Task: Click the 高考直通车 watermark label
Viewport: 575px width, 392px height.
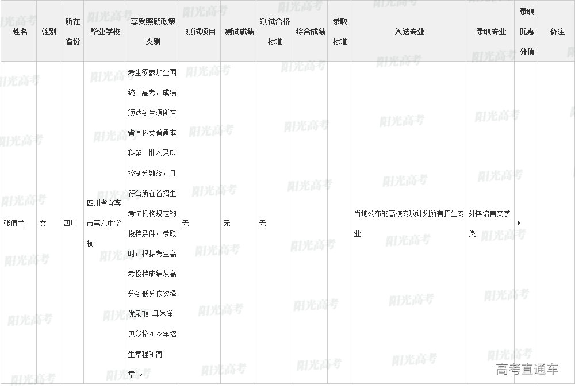Action: tap(527, 370)
